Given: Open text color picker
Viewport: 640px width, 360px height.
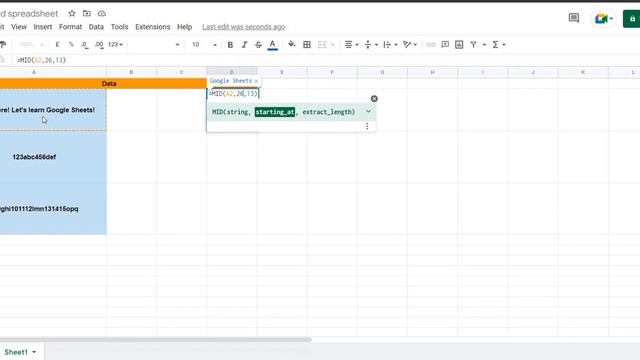Looking at the screenshot, I should click(x=273, y=44).
